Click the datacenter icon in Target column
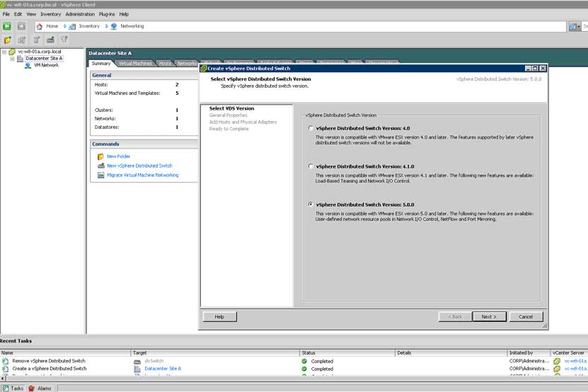The image size is (588, 392). (137, 369)
